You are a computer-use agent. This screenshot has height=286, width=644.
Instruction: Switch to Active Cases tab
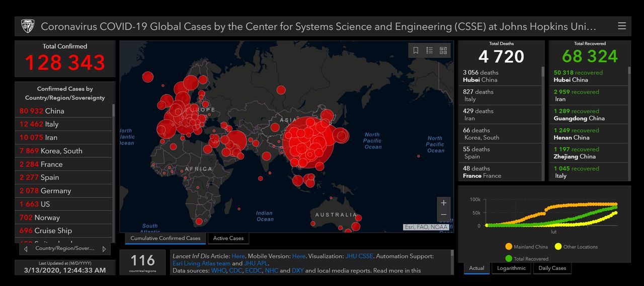(228, 238)
